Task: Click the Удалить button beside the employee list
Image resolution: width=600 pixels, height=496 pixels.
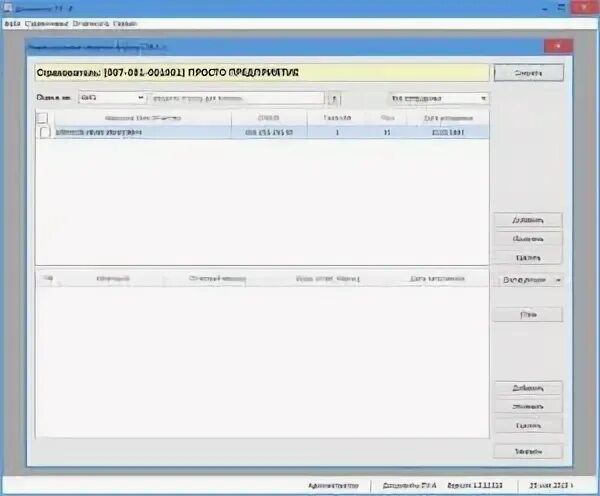Action: (x=528, y=258)
